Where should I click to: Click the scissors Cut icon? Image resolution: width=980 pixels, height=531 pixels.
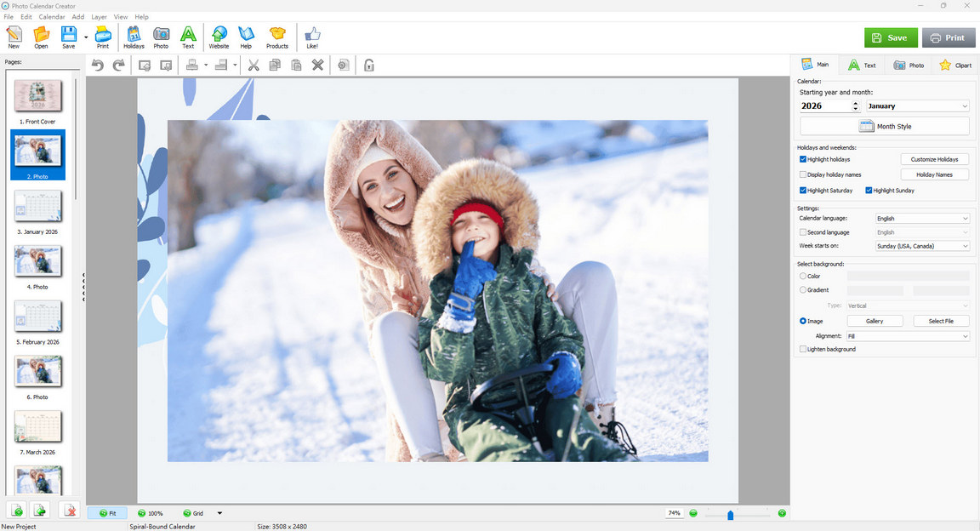click(253, 65)
